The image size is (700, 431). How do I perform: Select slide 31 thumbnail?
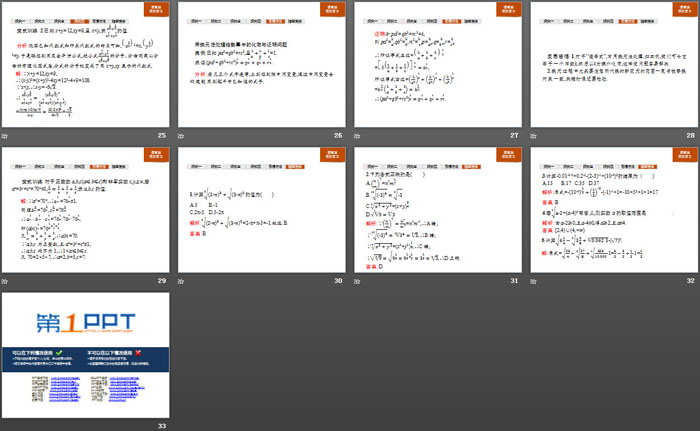pos(438,210)
